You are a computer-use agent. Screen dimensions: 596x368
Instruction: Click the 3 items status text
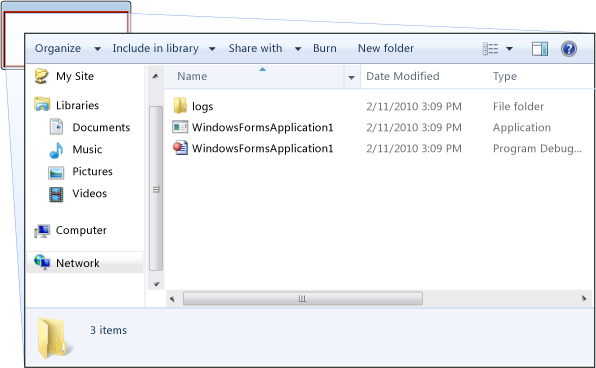point(108,330)
